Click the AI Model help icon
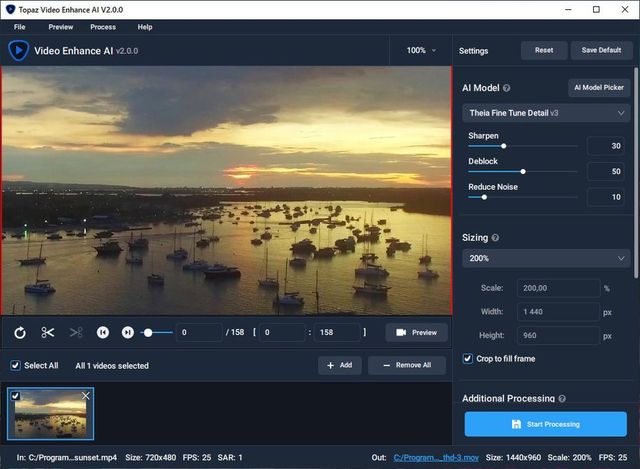This screenshot has height=469, width=640. point(507,88)
